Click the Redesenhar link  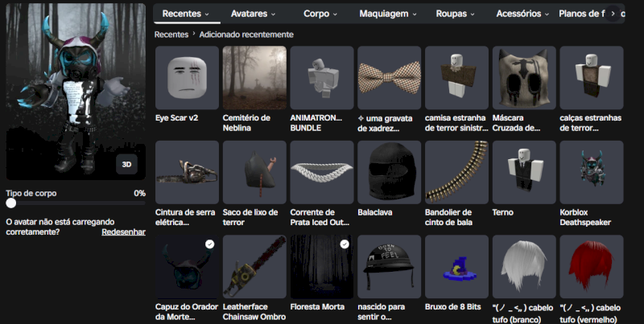[124, 232]
